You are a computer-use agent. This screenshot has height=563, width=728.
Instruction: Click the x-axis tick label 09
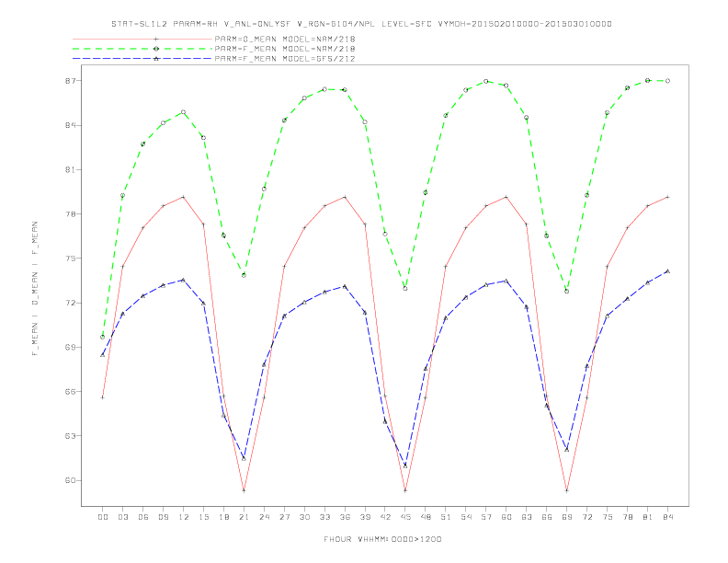tap(163, 517)
